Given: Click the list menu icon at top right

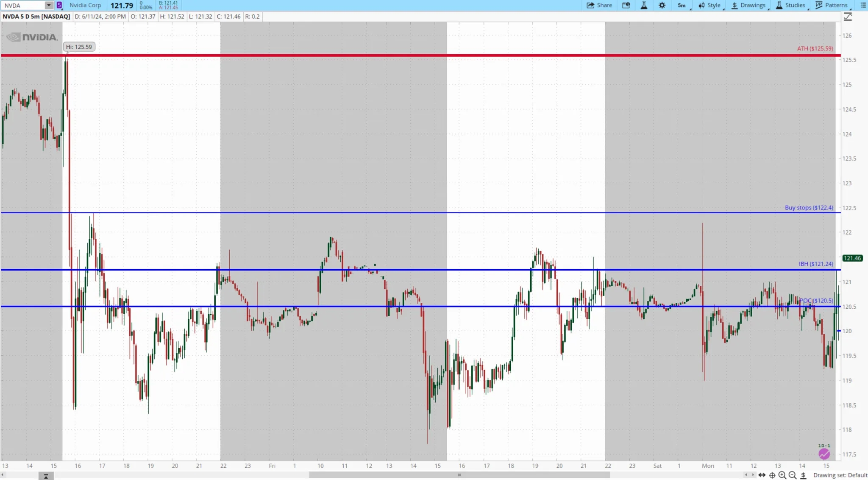Looking at the screenshot, I should [x=863, y=5].
